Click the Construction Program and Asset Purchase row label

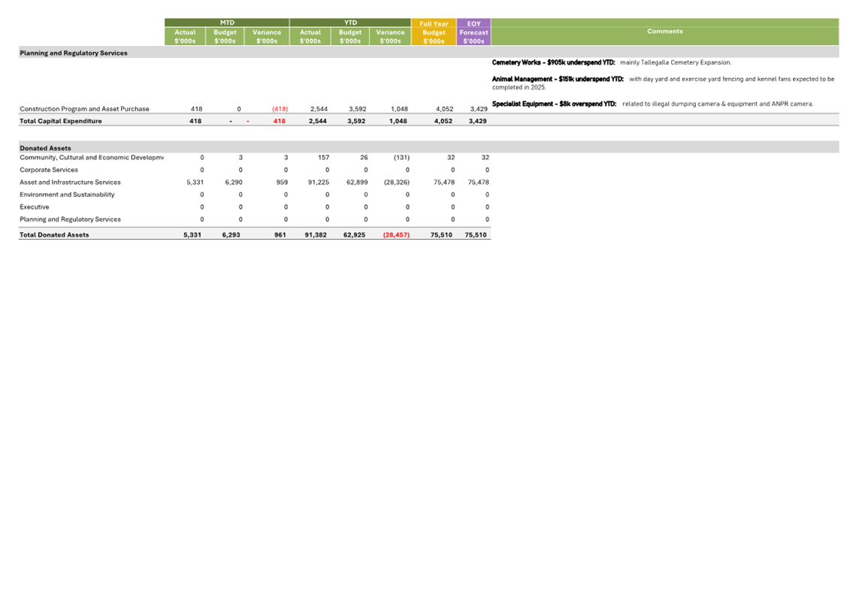click(84, 109)
